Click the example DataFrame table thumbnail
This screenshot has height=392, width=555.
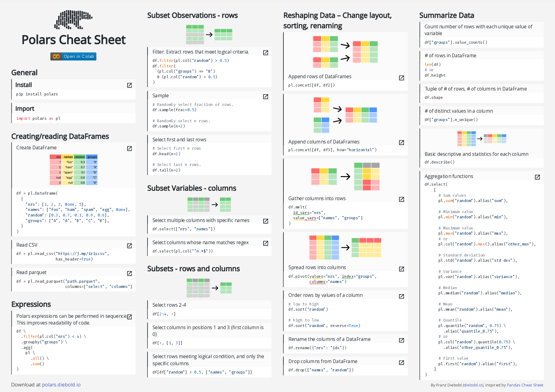click(x=74, y=170)
